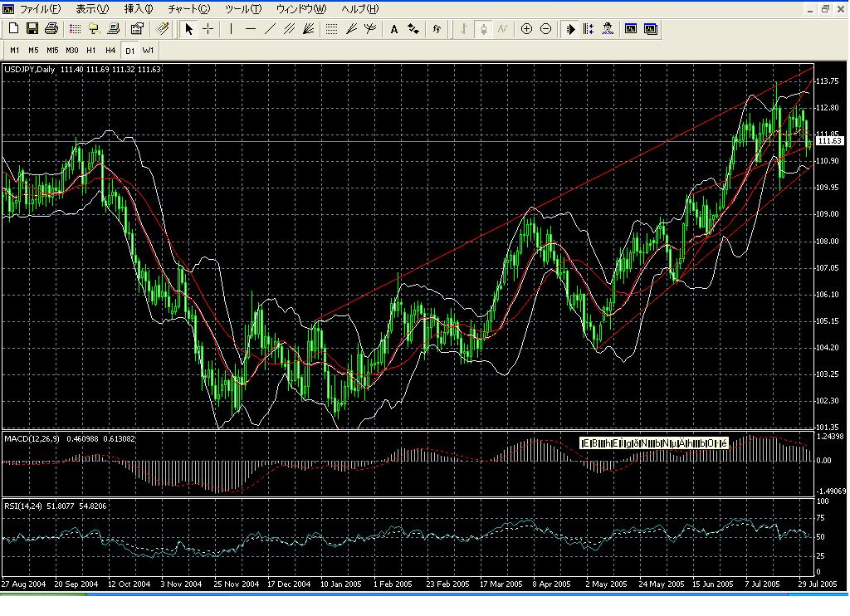The width and height of the screenshot is (850, 616).
Task: Zoom out of the chart
Action: click(x=545, y=29)
